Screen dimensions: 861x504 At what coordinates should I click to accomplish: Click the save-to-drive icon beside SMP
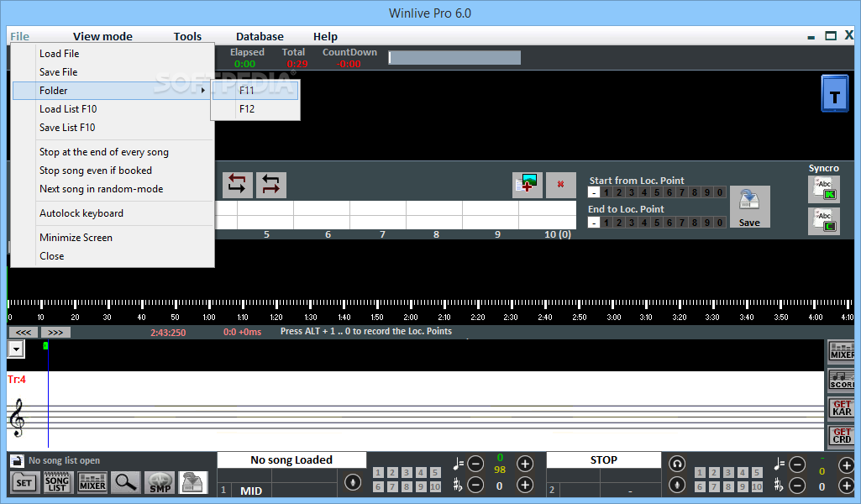coord(192,483)
